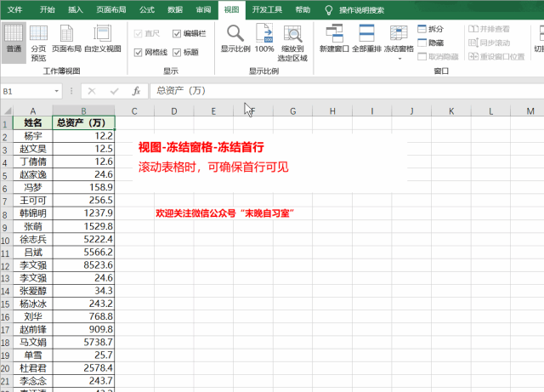Click 并排查看 view side by side
The width and height of the screenshot is (544, 392).
click(x=490, y=29)
